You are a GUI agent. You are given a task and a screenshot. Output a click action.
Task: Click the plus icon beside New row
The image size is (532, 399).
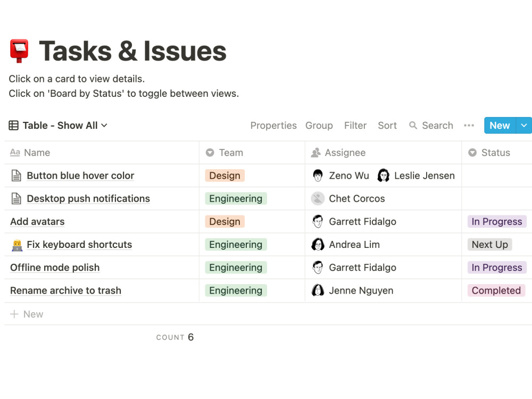point(14,314)
